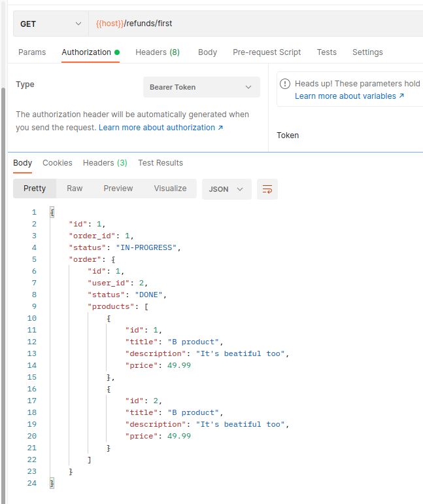This screenshot has height=504, width=423.
Task: Click the "user_id" key on line 7
Action: [x=109, y=283]
